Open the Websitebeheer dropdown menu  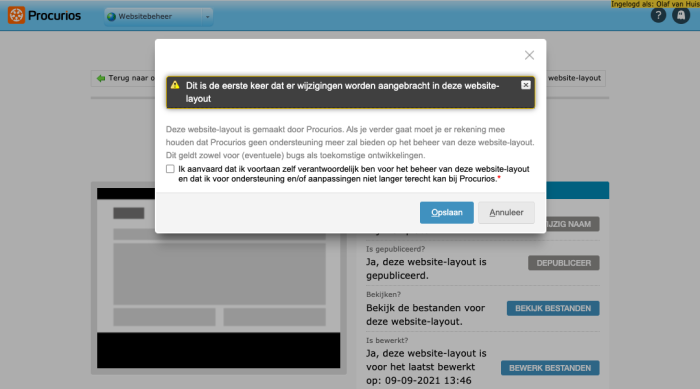coord(158,17)
